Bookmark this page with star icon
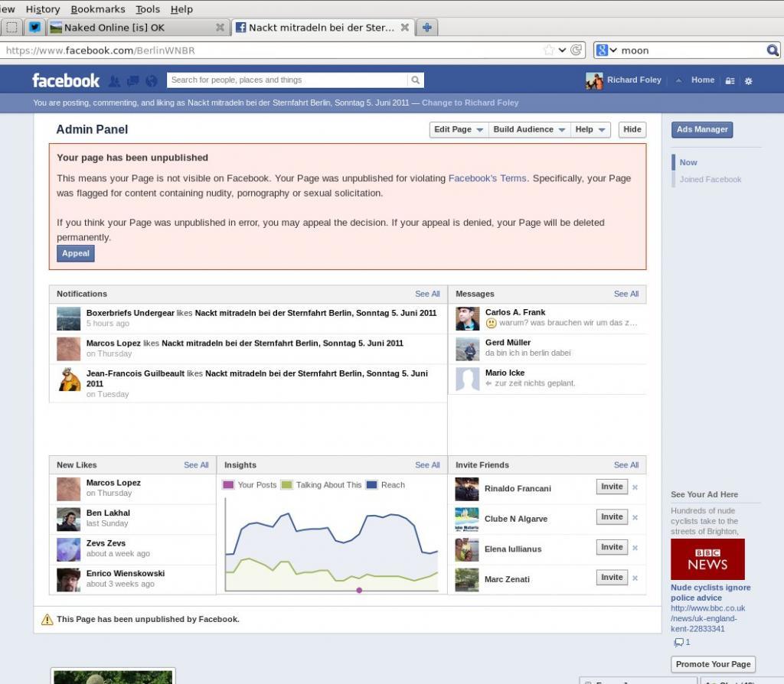The image size is (784, 684). [549, 50]
